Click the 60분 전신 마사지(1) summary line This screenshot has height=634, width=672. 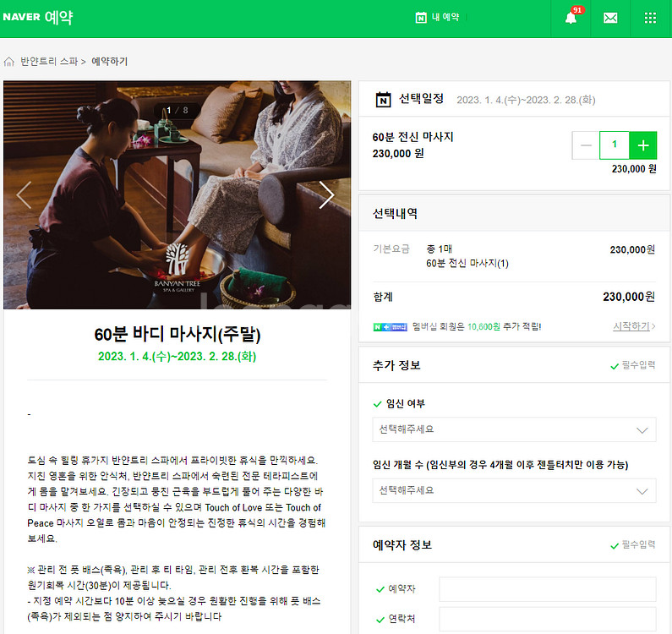467,263
